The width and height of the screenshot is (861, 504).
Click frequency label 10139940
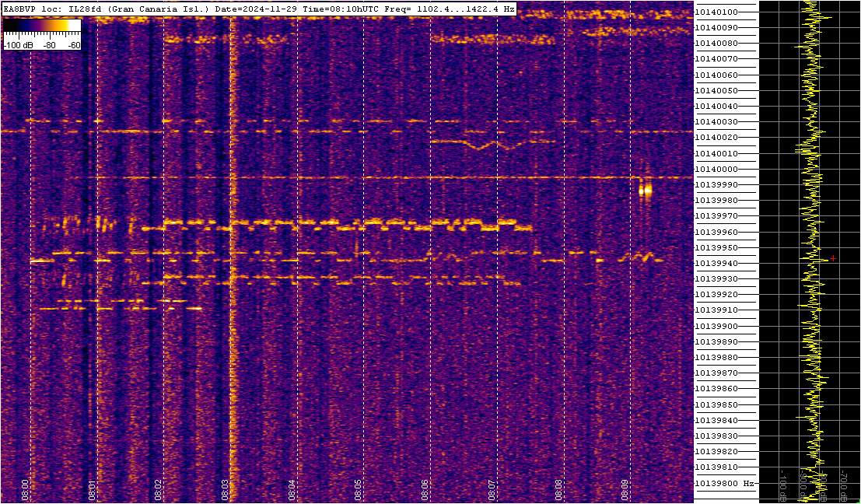click(x=716, y=264)
